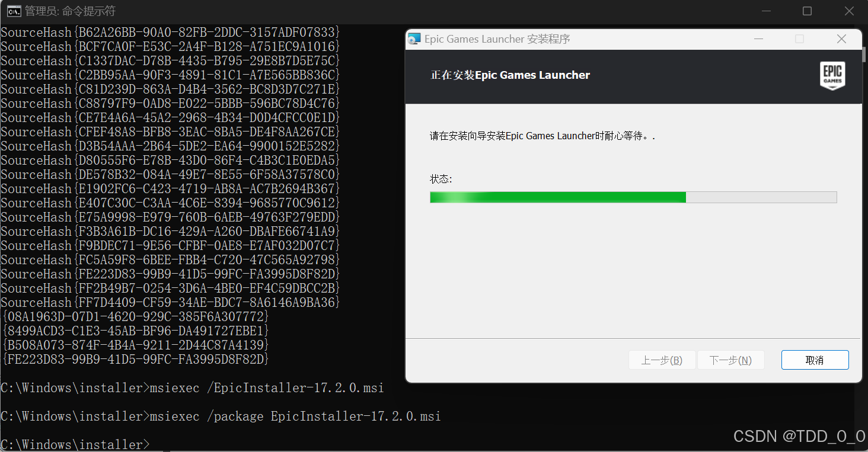Click the SourceHash{C88797F9-0AD8 line
The height and width of the screenshot is (452, 868).
tap(171, 104)
